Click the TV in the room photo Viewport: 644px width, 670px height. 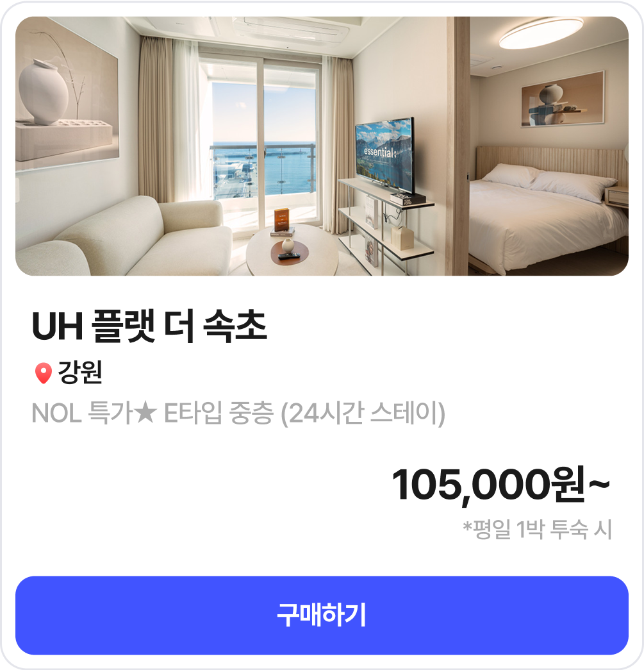(x=384, y=155)
